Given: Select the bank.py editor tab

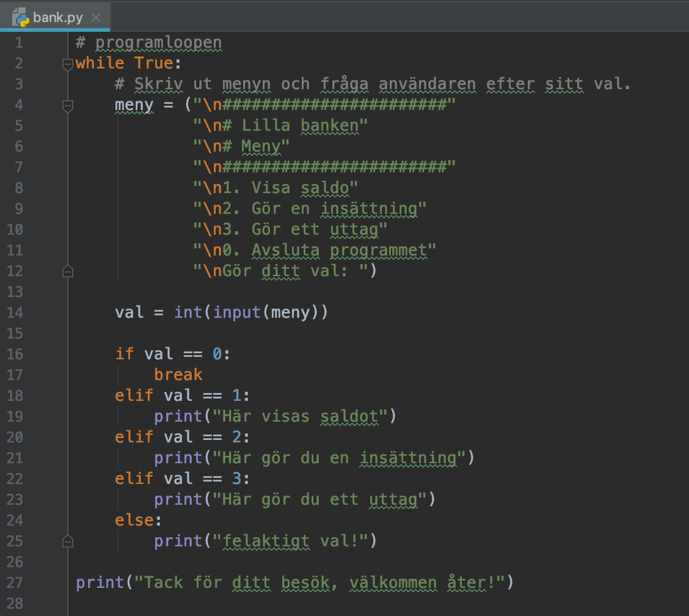Looking at the screenshot, I should point(57,17).
